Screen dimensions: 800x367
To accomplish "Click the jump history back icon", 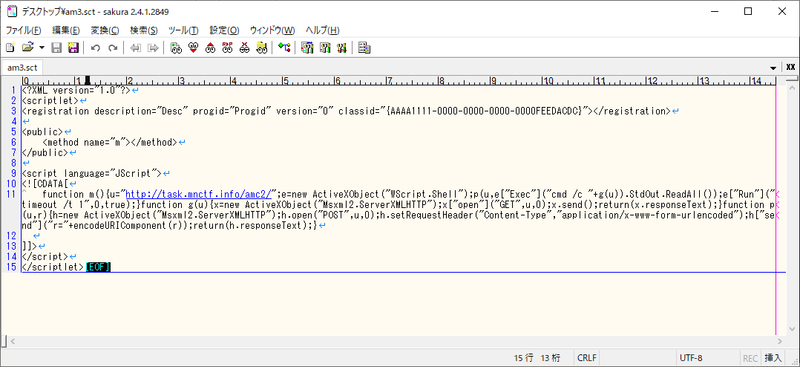I will (x=135, y=48).
